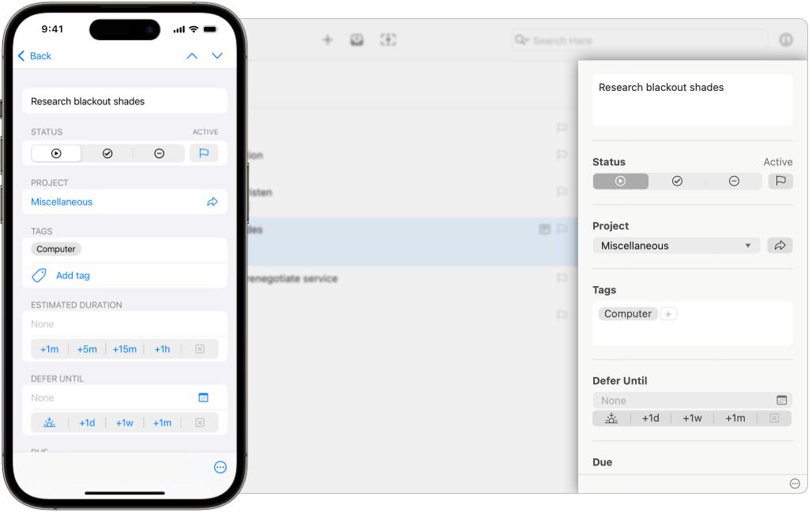Viewport: 812px width, 512px height.
Task: Set status Dropped in Mac inspector
Action: pos(734,182)
